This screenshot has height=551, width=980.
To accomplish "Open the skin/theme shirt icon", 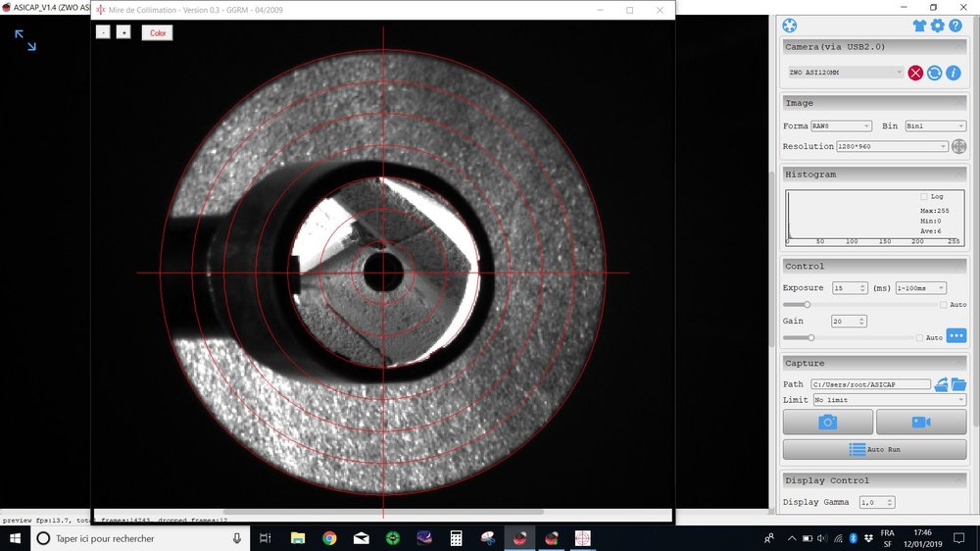I will [x=919, y=25].
